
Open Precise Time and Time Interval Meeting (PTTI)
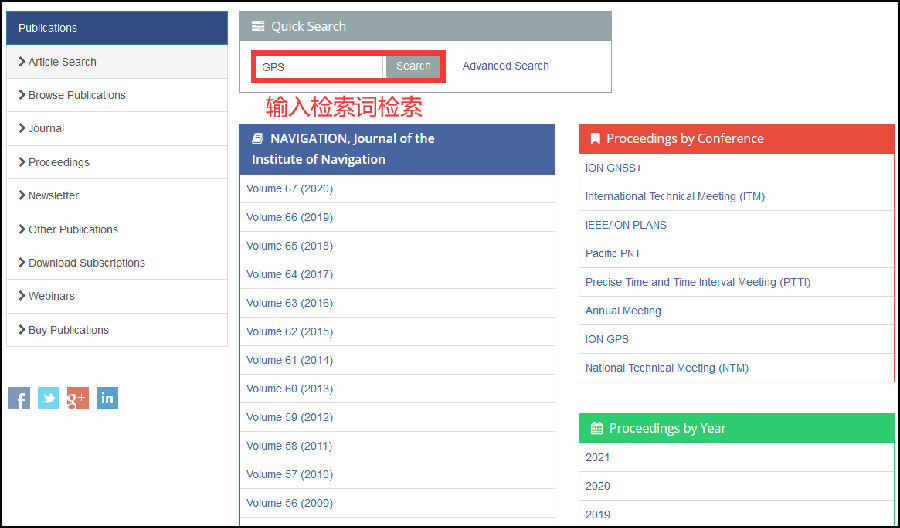(x=697, y=282)
